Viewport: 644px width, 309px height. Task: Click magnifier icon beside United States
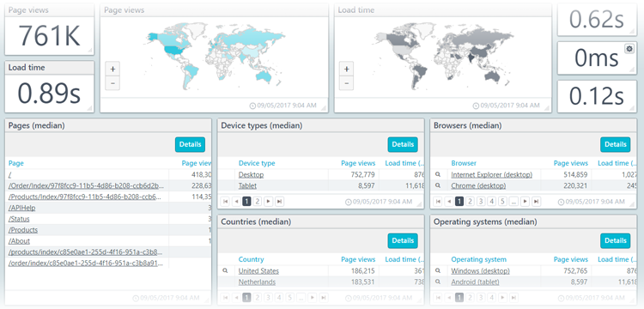[x=225, y=271]
